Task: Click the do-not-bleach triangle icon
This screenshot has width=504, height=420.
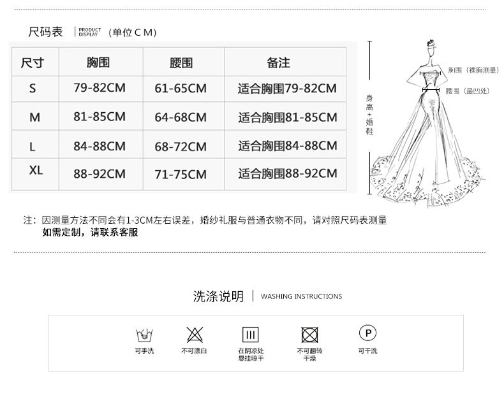Action: (195, 334)
